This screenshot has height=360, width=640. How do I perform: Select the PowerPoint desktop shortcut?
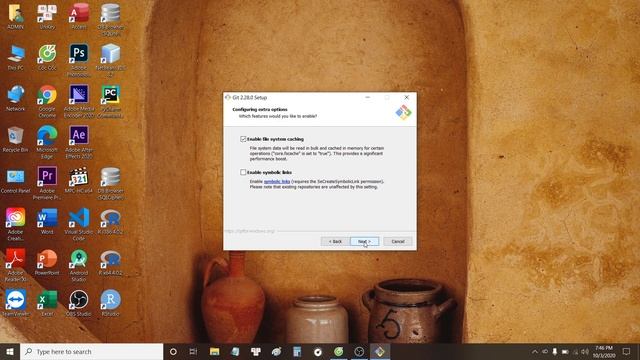[47, 262]
